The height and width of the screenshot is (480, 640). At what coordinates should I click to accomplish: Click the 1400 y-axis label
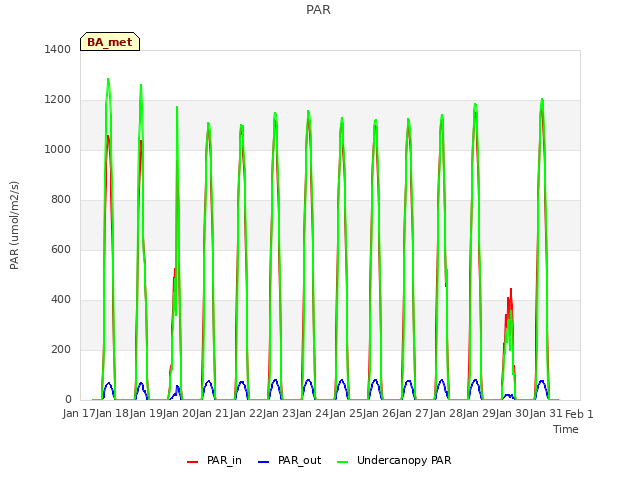pos(58,49)
